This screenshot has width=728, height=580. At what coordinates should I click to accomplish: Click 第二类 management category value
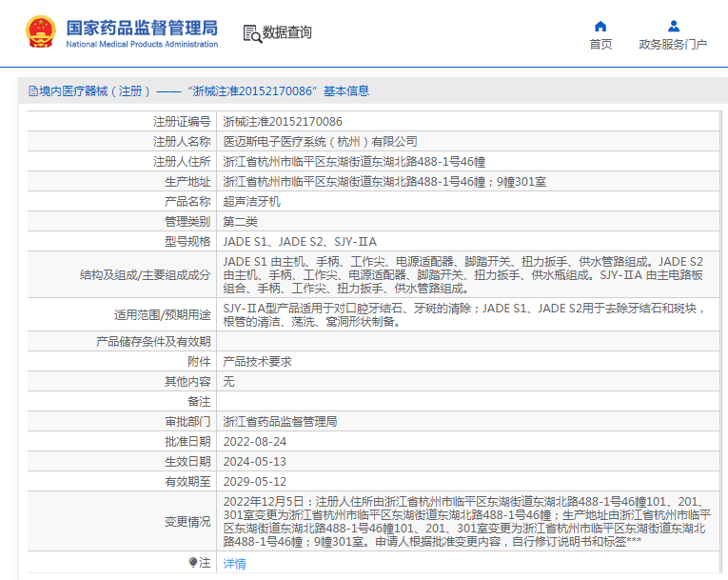tap(240, 222)
